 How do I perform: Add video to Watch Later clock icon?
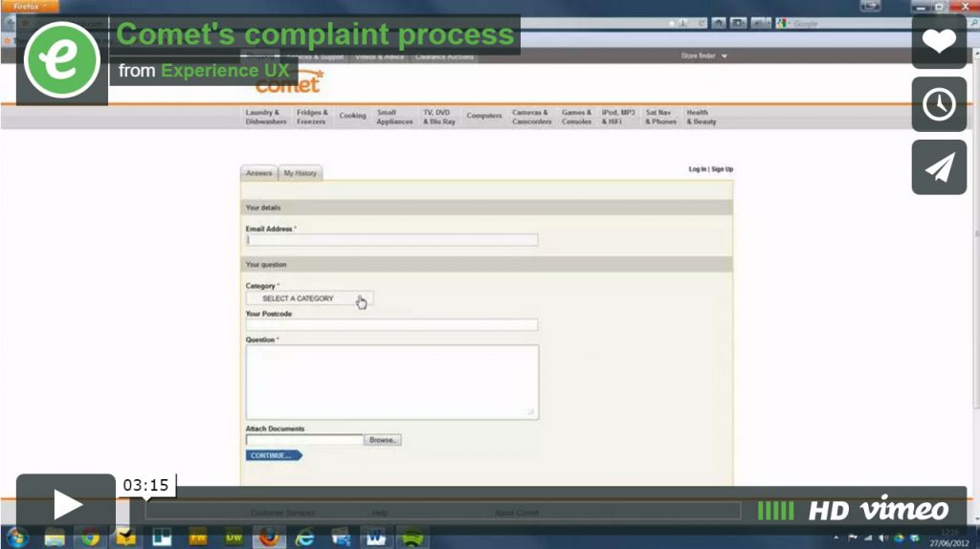pyautogui.click(x=939, y=104)
